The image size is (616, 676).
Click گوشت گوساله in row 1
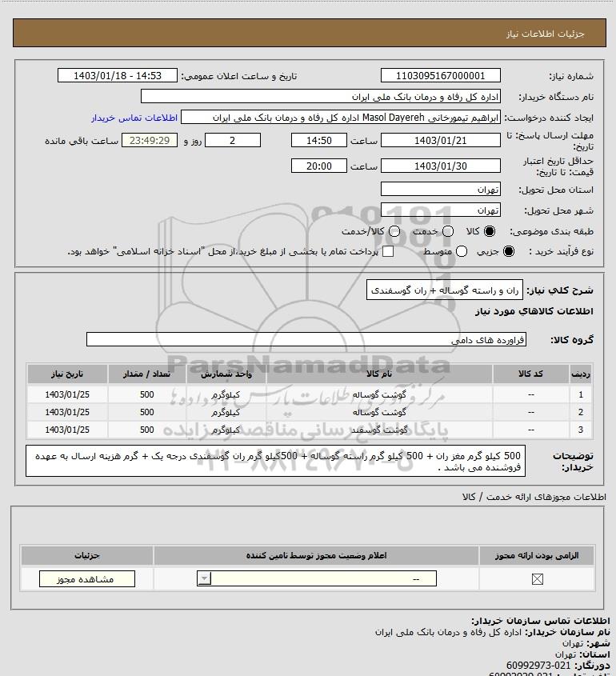pyautogui.click(x=379, y=394)
